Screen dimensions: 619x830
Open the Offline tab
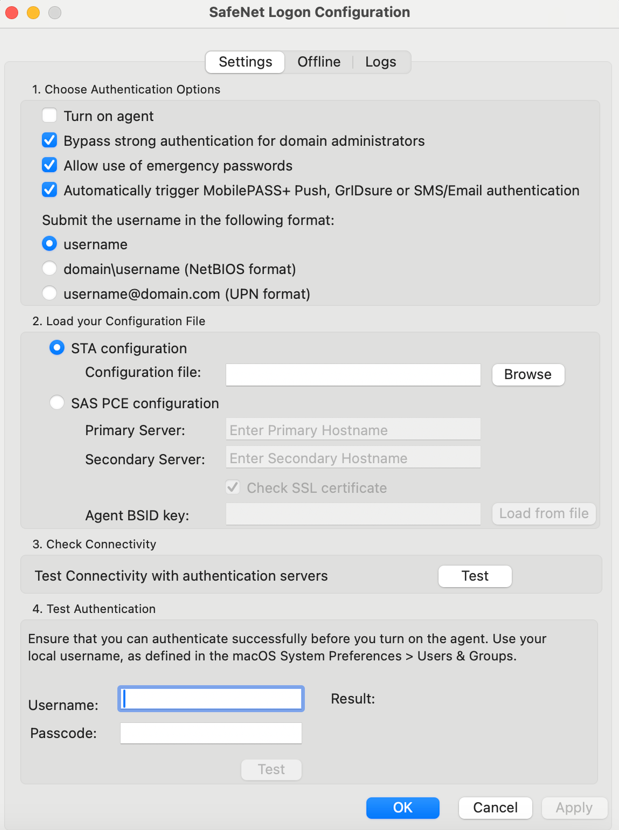point(319,62)
